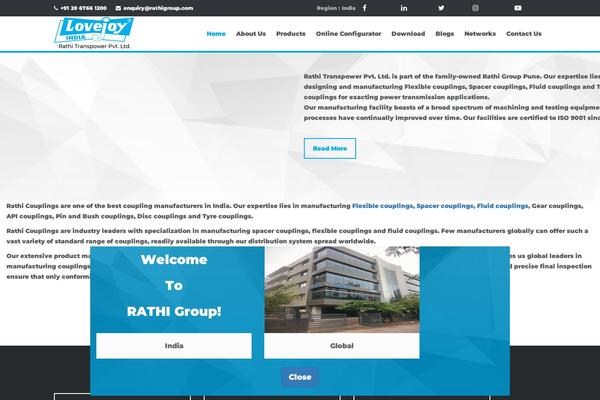
Task: Click the enquiry@rathigroup.com email address
Action: (x=158, y=8)
